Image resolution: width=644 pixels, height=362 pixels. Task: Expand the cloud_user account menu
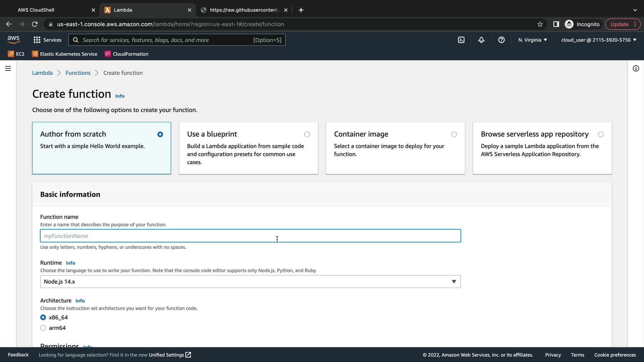click(599, 40)
